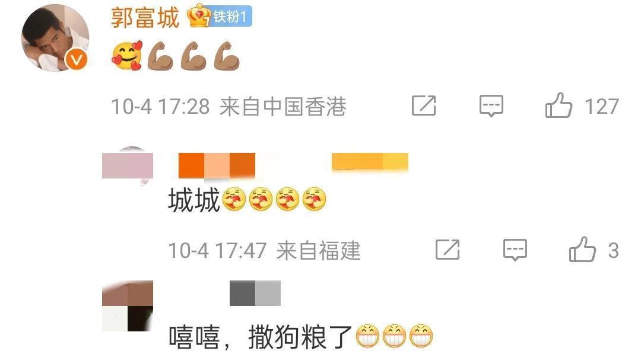Open the pink blurred commenter avatar

coord(128,165)
